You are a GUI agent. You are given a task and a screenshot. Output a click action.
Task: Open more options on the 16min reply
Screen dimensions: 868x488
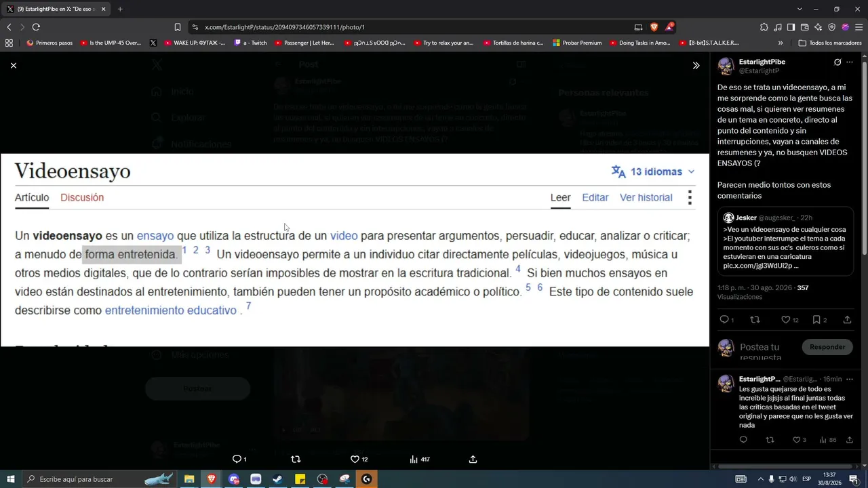pyautogui.click(x=850, y=379)
